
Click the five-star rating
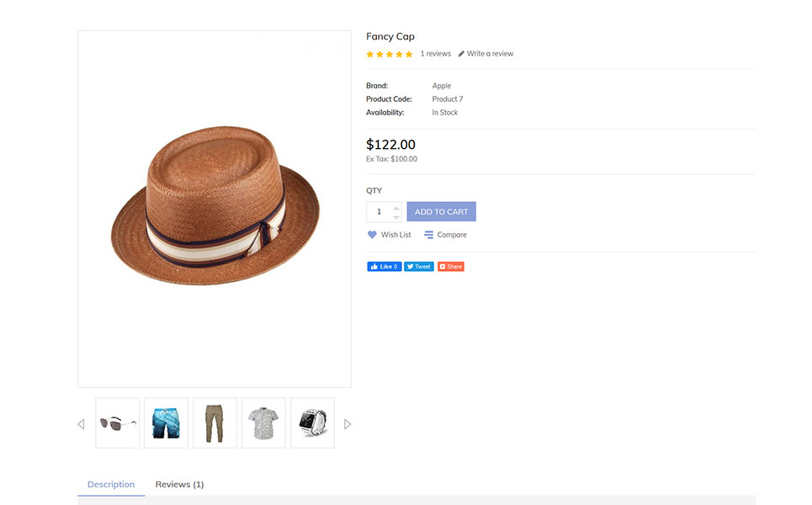click(x=390, y=54)
